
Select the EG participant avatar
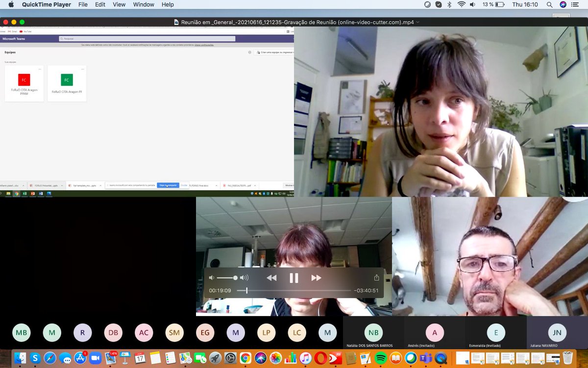(x=205, y=333)
